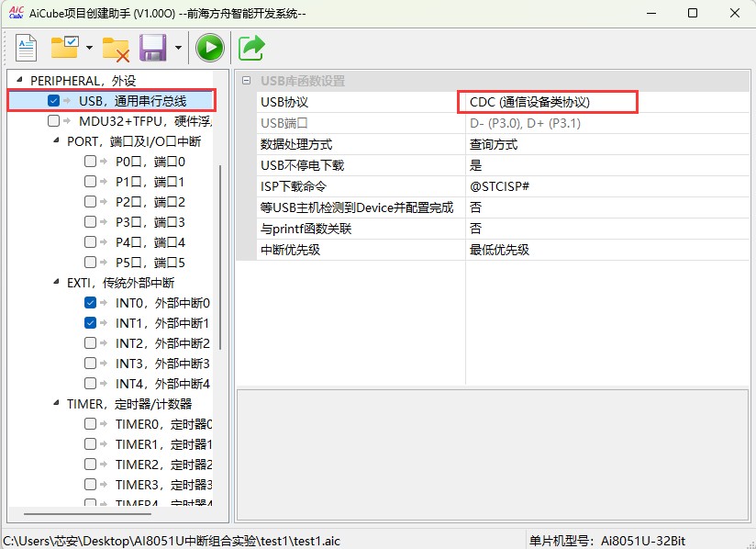Select the TIMER1, 定时器1 tree label

pyautogui.click(x=164, y=444)
